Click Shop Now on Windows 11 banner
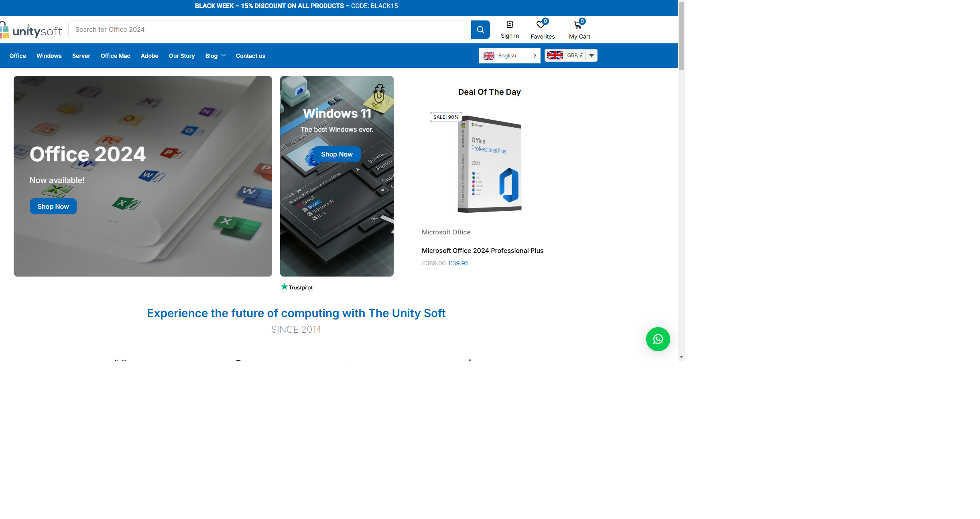The height and width of the screenshot is (519, 980). (337, 154)
